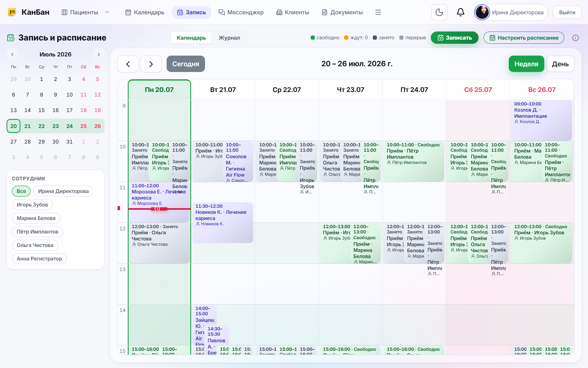The height and width of the screenshot is (368, 588).
Task: Click the Вс 26.07 day header
Action: [542, 90]
